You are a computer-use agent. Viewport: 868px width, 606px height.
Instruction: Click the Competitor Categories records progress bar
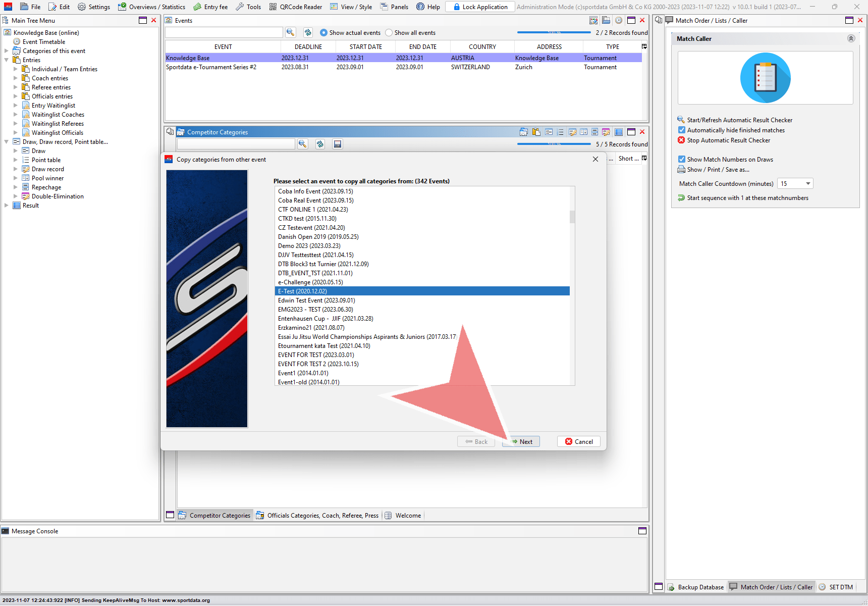(x=554, y=144)
